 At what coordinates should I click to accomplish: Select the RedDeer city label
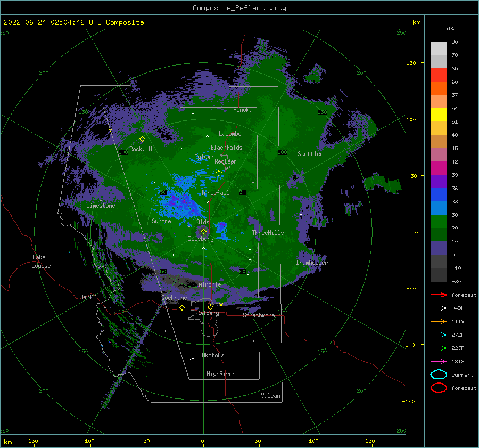click(226, 161)
